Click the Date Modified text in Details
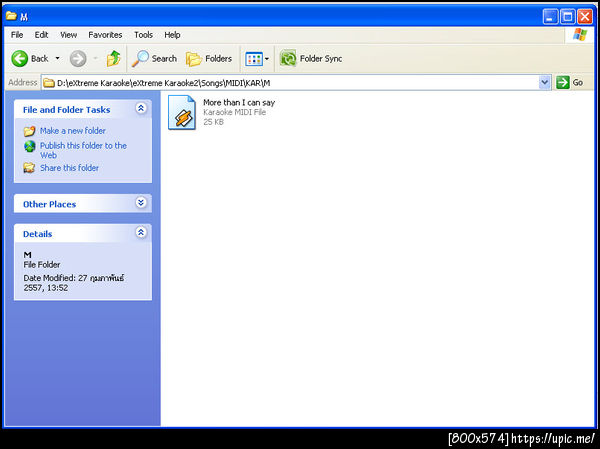Screen dimensions: 600x449 pos(74,283)
